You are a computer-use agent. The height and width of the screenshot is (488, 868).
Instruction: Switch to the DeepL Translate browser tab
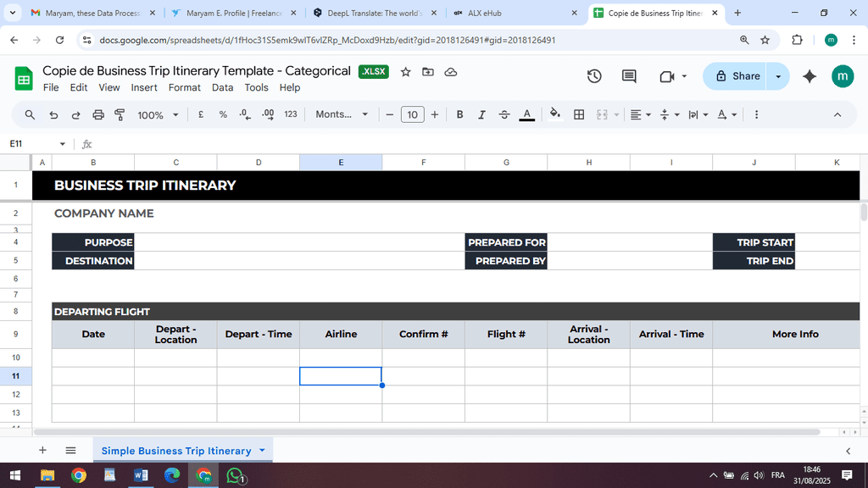click(374, 13)
